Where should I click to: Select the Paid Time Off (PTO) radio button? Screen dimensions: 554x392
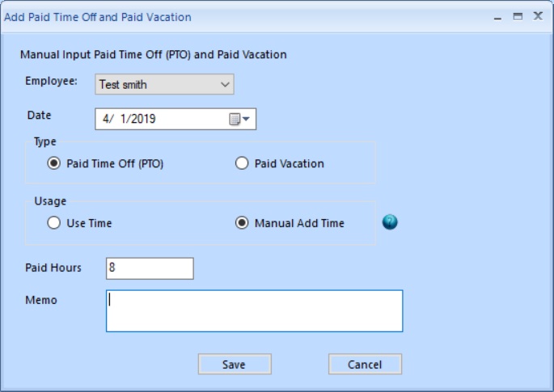pyautogui.click(x=54, y=163)
